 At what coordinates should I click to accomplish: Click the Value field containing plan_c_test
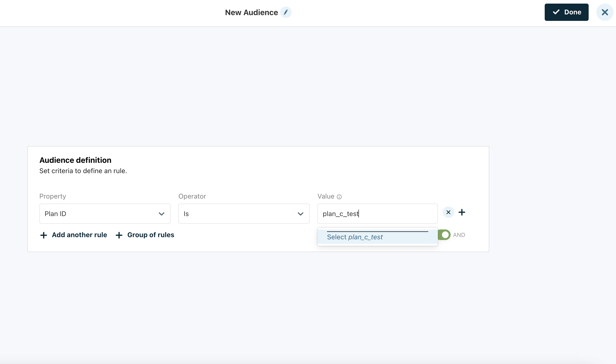377,214
